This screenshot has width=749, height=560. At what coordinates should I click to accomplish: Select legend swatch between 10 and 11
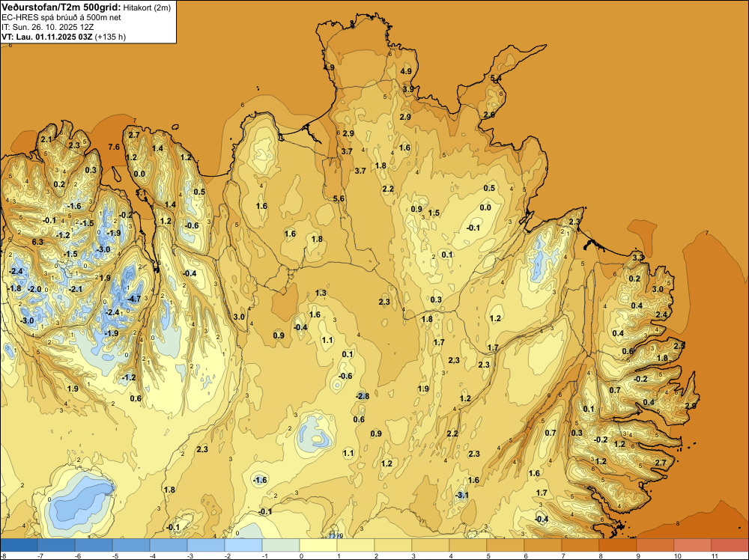693,545
